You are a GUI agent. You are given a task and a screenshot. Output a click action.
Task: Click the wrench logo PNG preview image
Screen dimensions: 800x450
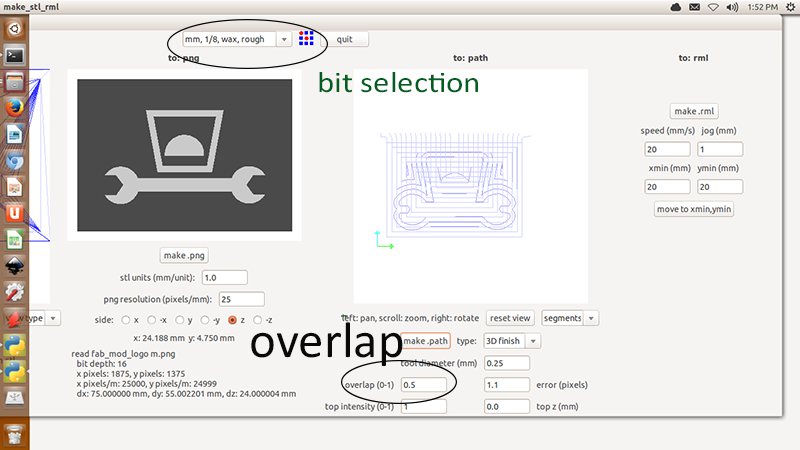[185, 155]
